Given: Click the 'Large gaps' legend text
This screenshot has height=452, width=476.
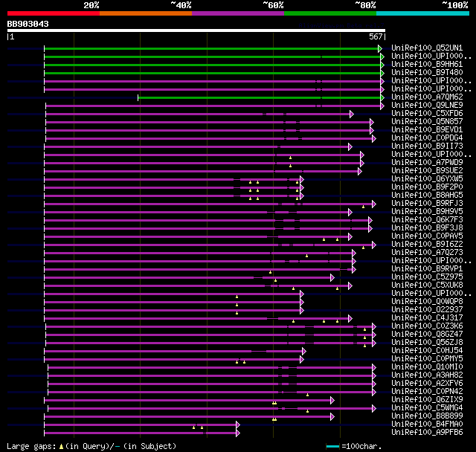Looking at the screenshot, I should (31, 446).
